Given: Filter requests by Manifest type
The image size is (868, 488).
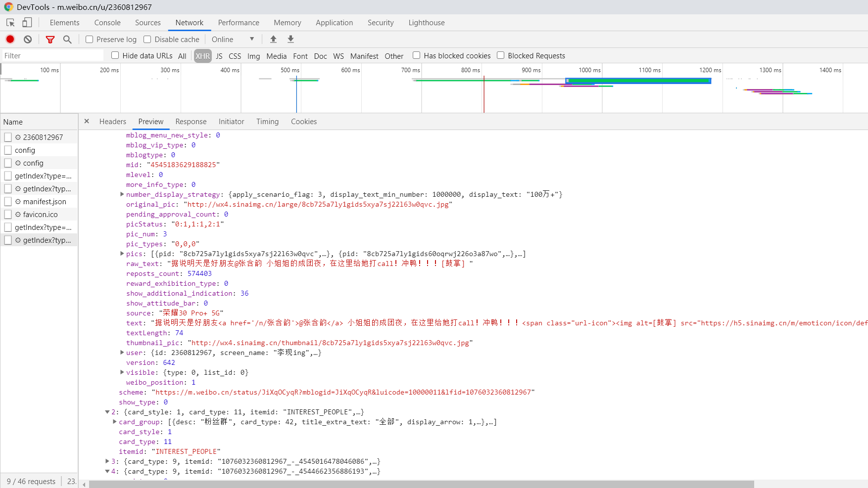Looking at the screenshot, I should 364,56.
